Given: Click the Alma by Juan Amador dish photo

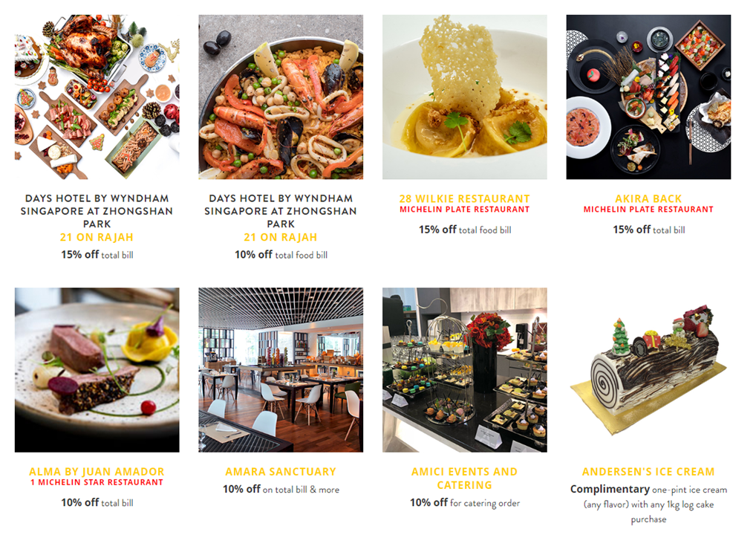Looking at the screenshot, I should (97, 370).
